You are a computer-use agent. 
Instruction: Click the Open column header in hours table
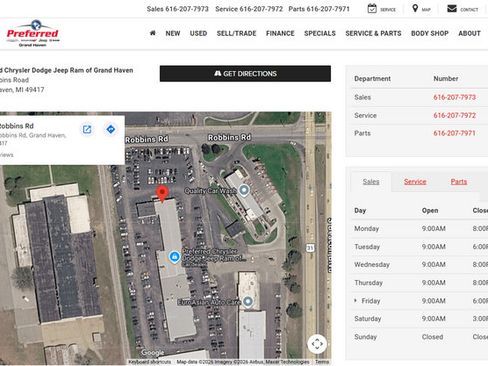tap(430, 211)
